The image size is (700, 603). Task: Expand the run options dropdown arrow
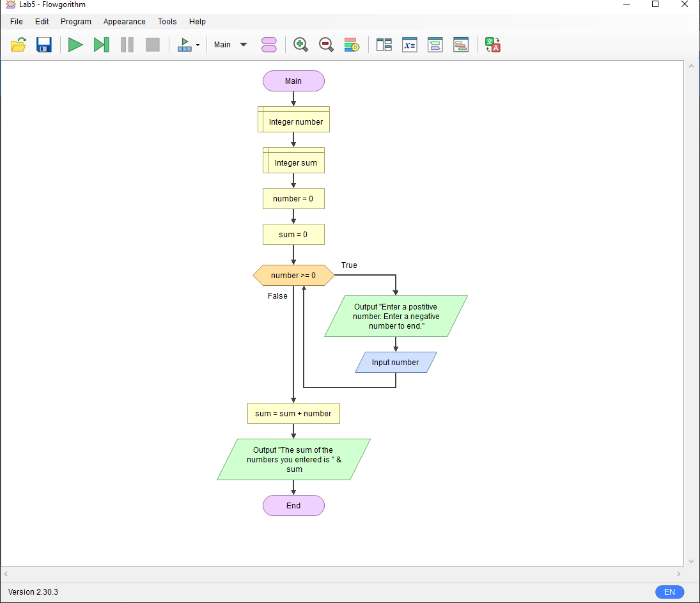pyautogui.click(x=196, y=45)
